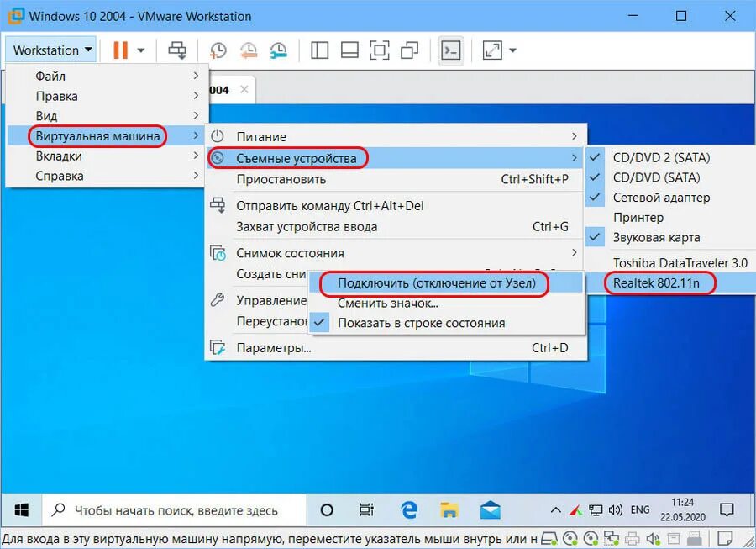756x549 pixels.
Task: Toggle the thumbnail bar toolbar icon
Action: click(x=349, y=50)
